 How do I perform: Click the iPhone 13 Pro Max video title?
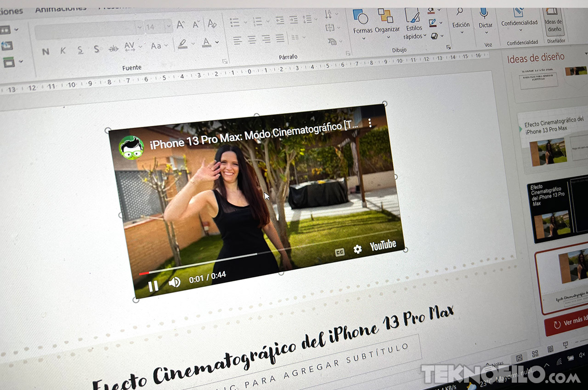(x=254, y=134)
